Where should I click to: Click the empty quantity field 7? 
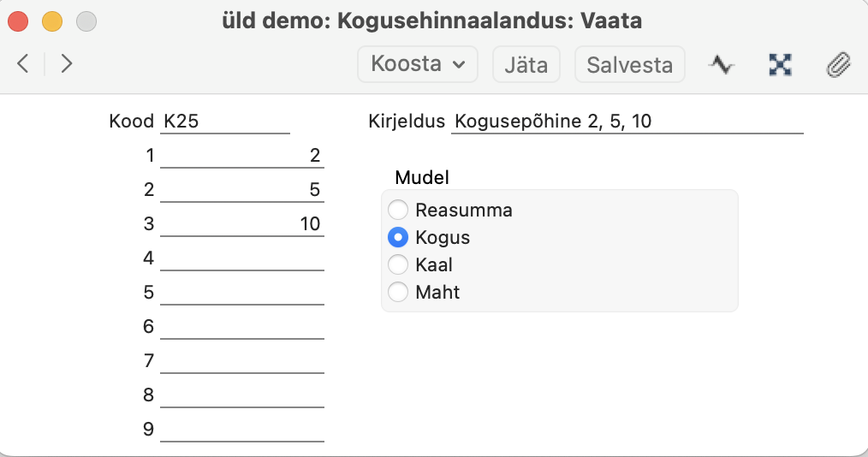pos(242,361)
